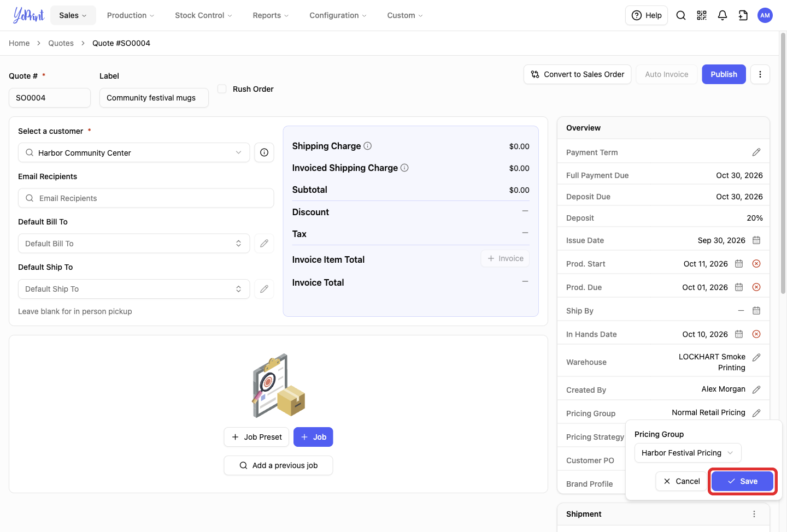Edit the Pricing Group pencil icon
The image size is (787, 532).
[756, 413]
